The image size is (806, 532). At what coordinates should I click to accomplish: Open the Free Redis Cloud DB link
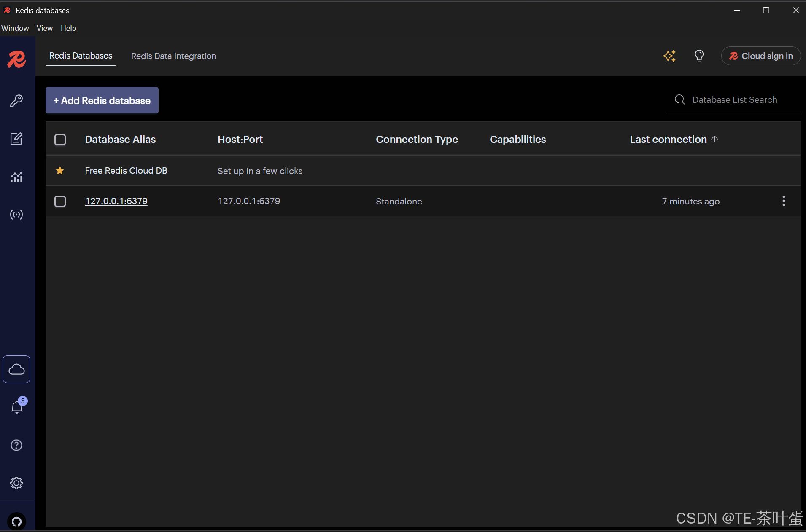tap(126, 170)
